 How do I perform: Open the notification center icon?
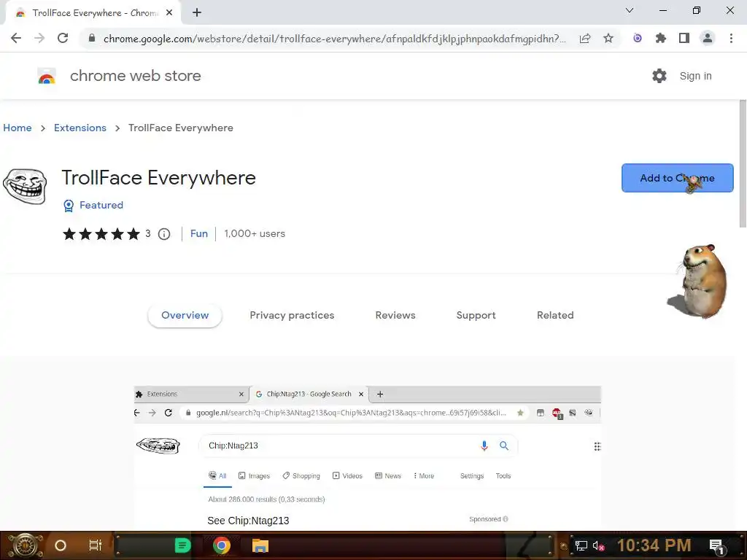717,546
